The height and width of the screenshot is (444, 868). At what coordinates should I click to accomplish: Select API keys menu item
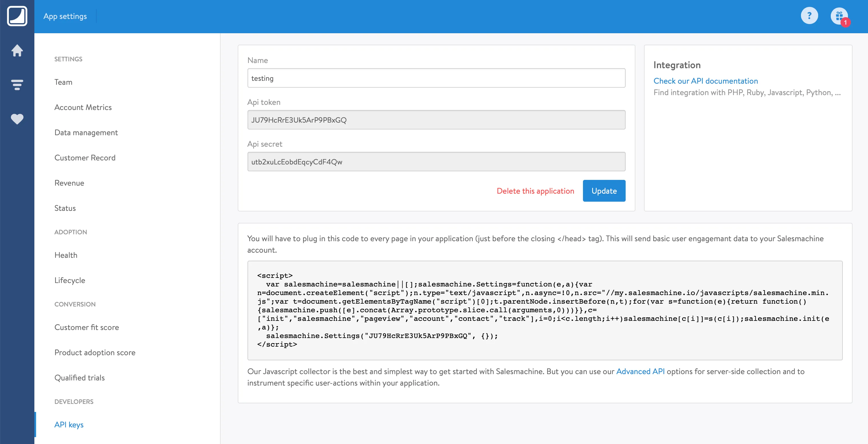click(x=69, y=425)
